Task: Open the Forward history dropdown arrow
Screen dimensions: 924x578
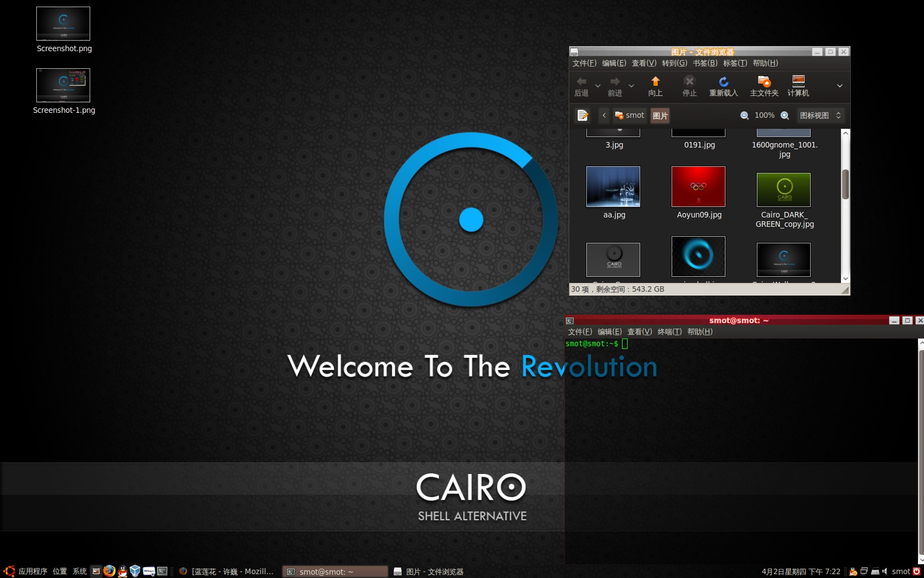Action: [x=631, y=86]
